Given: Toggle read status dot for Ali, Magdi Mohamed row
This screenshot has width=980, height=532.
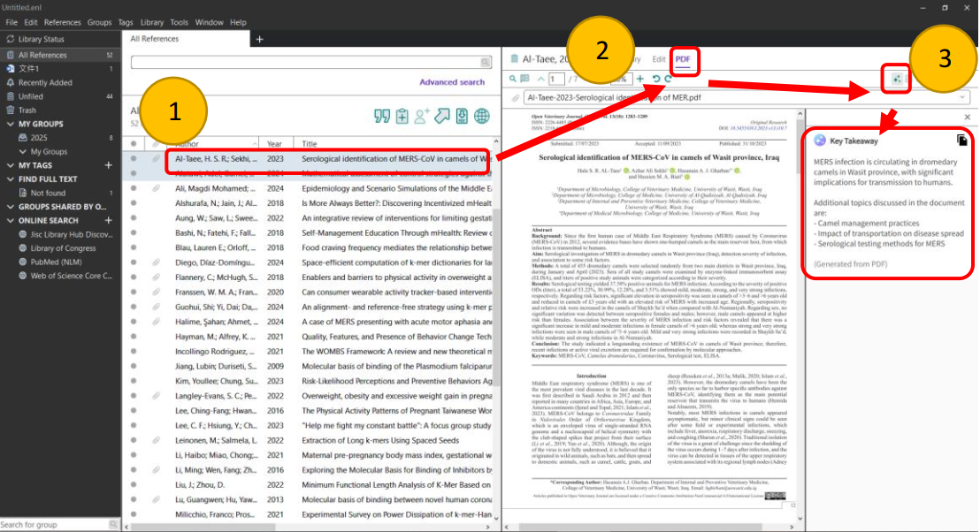Looking at the screenshot, I should [x=134, y=188].
